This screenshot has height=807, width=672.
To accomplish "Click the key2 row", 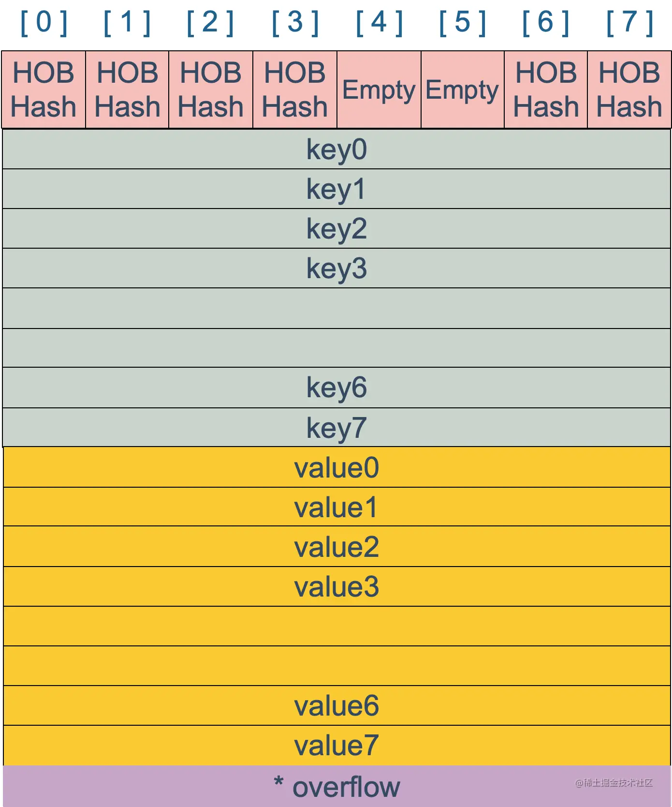I will pos(336,229).
